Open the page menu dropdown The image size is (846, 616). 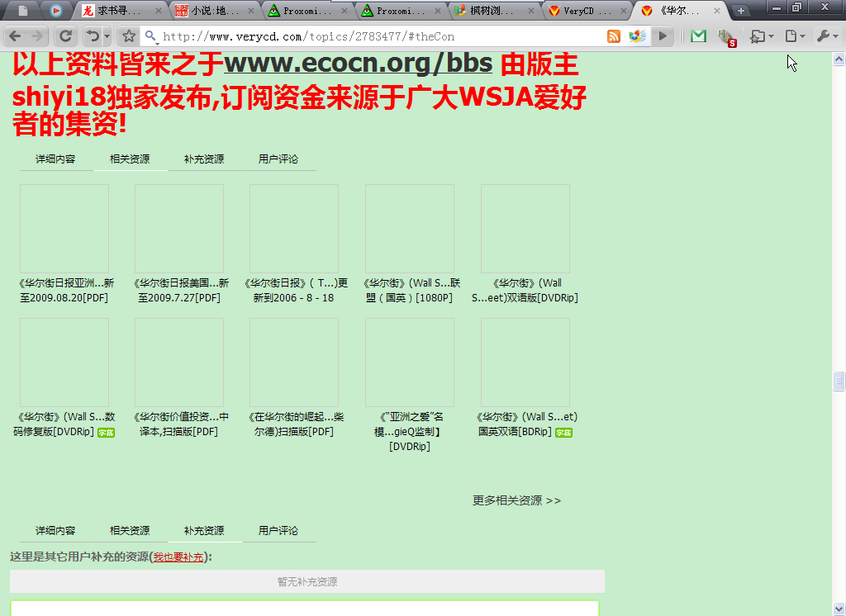(796, 36)
